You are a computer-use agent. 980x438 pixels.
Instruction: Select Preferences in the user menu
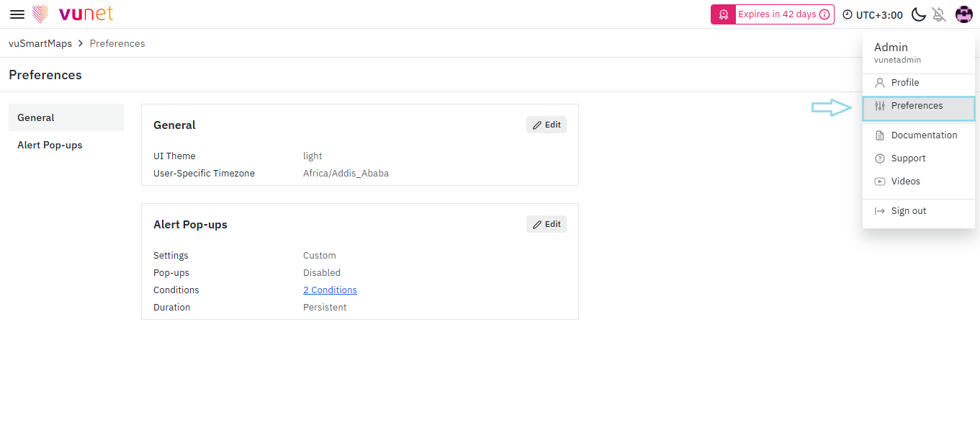[x=917, y=106]
